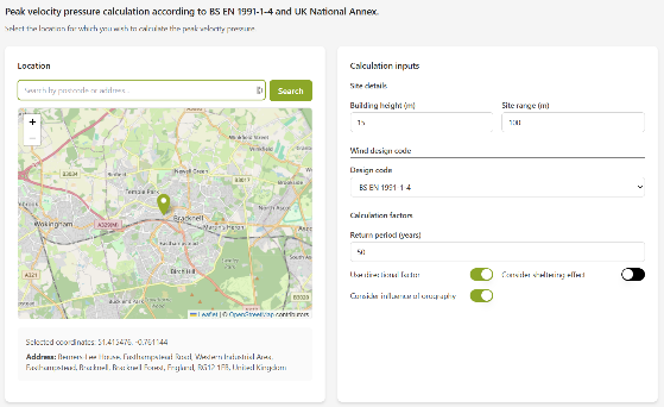The height and width of the screenshot is (412, 669).
Task: Click the Return period years field
Action: coord(496,251)
